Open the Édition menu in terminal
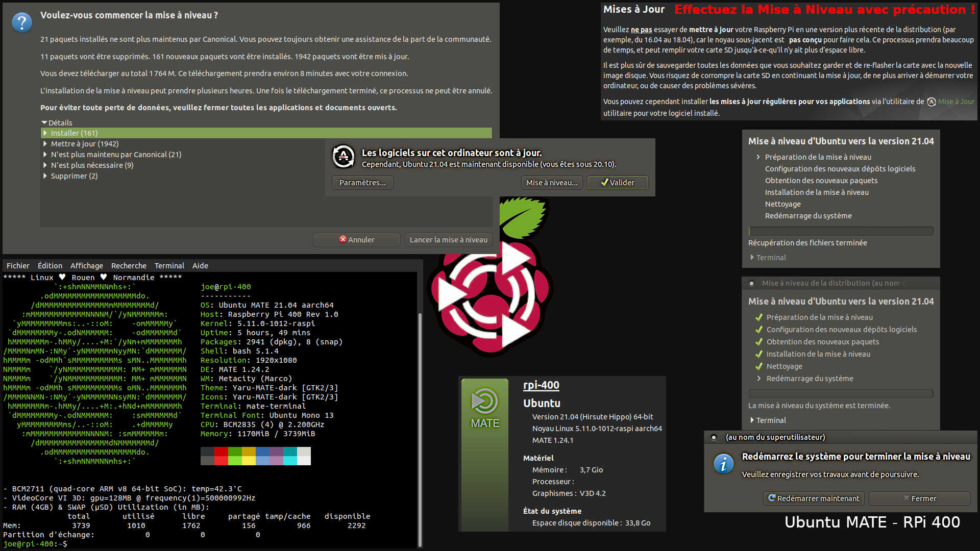Screen dimensions: 980x551 pyautogui.click(x=50, y=266)
